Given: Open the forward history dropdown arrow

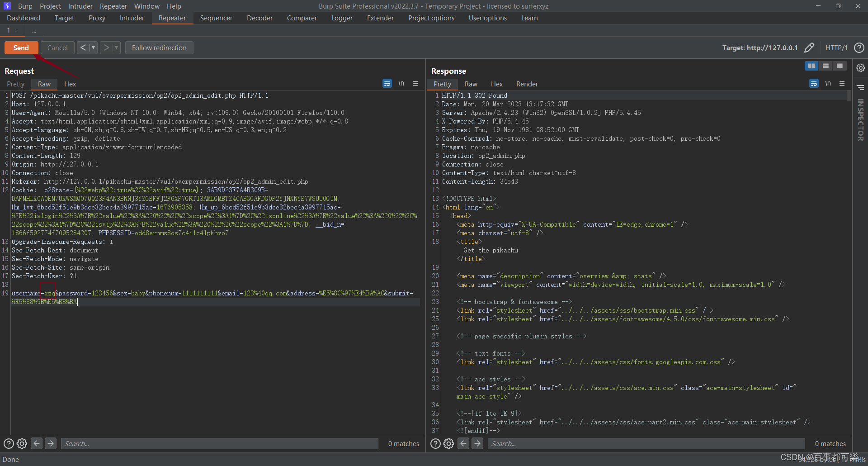Looking at the screenshot, I should point(116,48).
